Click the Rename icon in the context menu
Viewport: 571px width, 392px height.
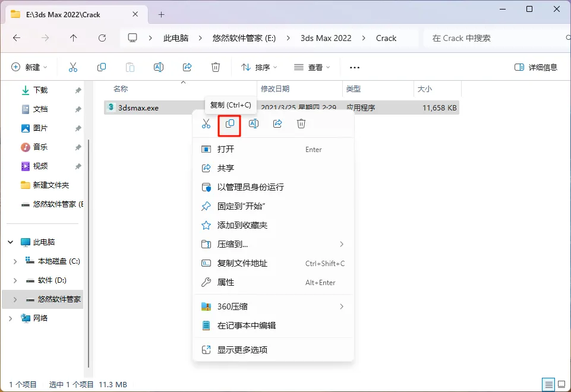pos(254,124)
